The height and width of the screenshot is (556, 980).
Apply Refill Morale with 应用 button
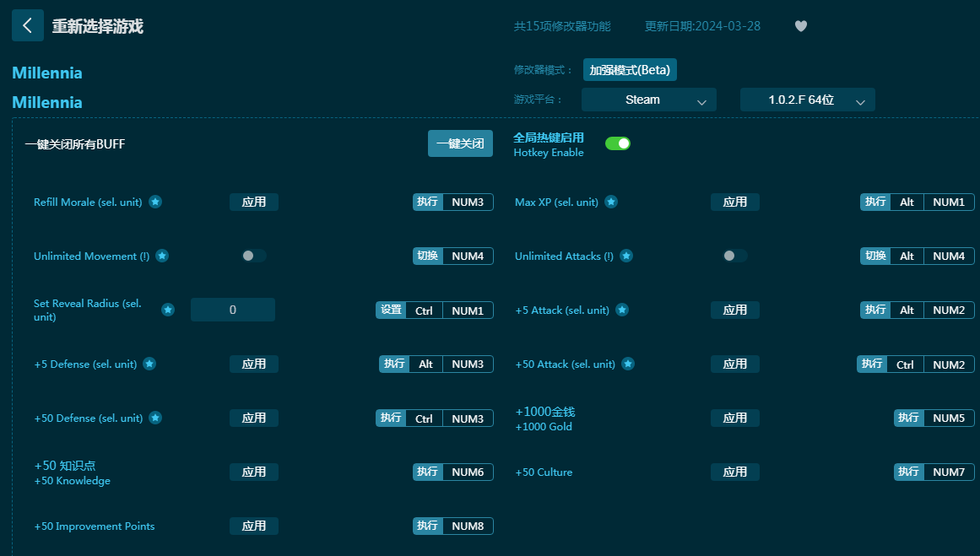click(254, 202)
